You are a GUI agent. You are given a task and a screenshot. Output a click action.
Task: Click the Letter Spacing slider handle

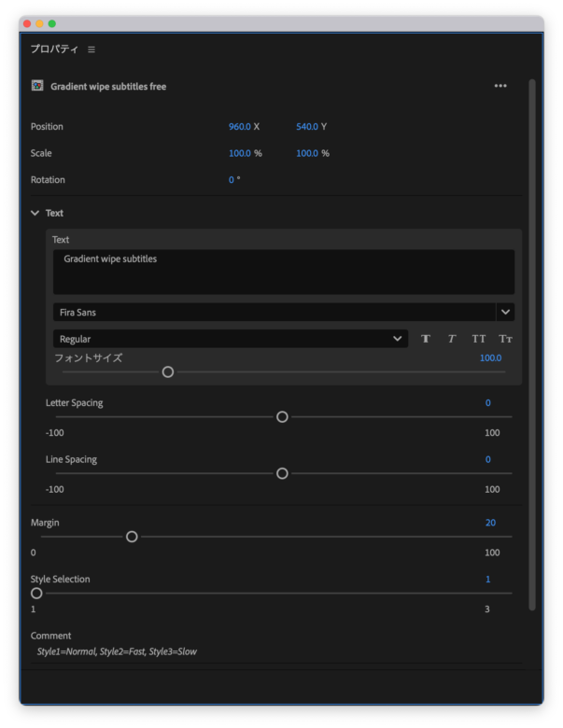tap(282, 417)
